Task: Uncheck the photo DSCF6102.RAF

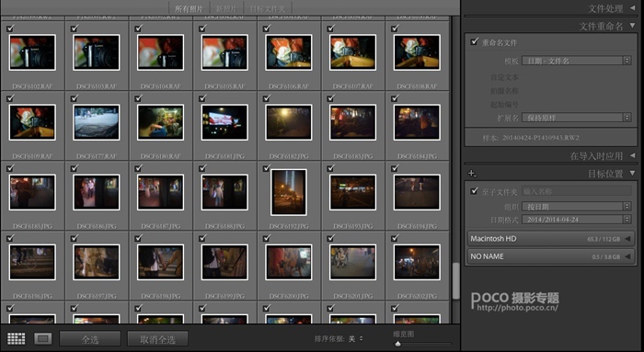Action: [10, 28]
